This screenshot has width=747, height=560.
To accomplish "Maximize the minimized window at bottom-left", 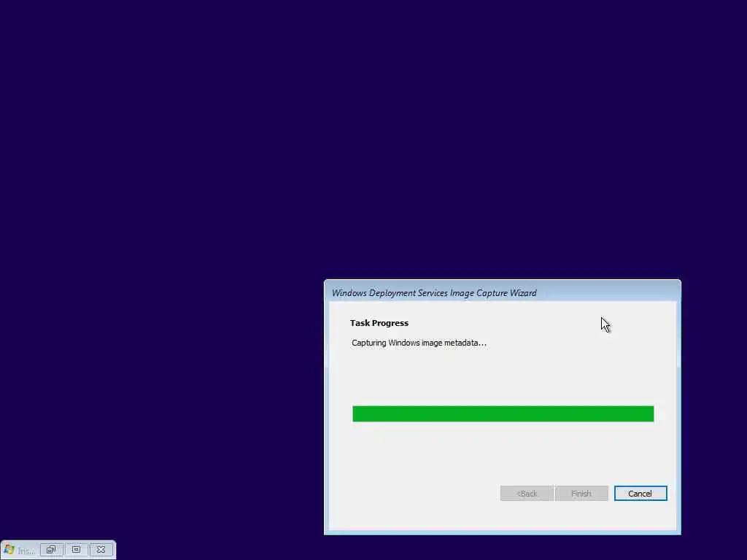I will [x=76, y=550].
